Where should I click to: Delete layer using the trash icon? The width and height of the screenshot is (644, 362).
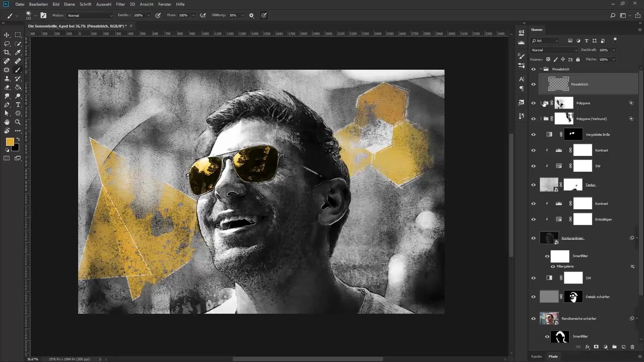click(632, 347)
